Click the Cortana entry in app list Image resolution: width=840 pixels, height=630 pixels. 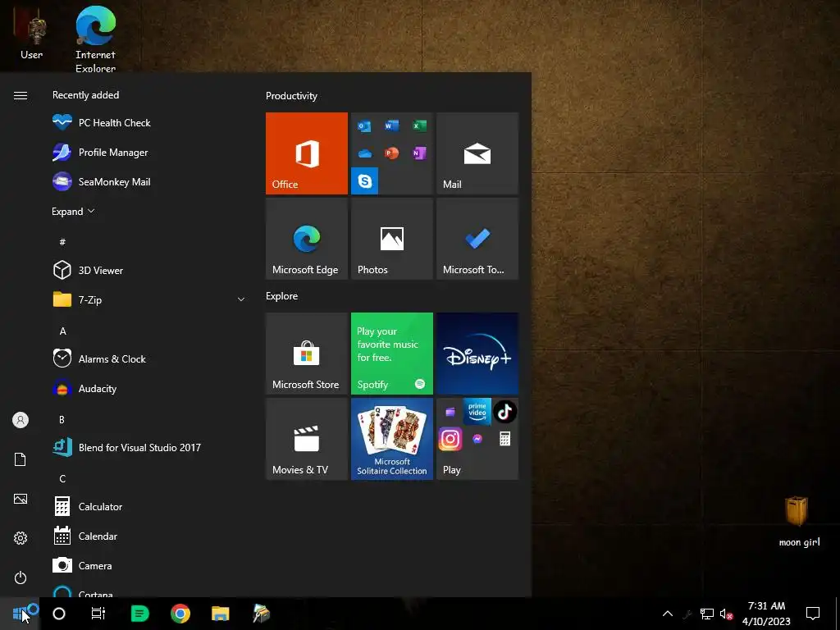click(x=148, y=590)
